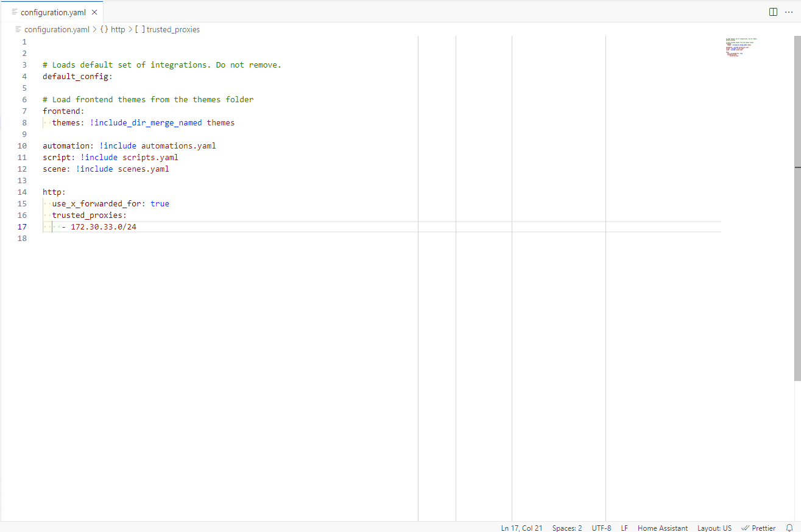Open Go to Line via Ln 17 indicator
This screenshot has width=801, height=532.
(x=521, y=528)
